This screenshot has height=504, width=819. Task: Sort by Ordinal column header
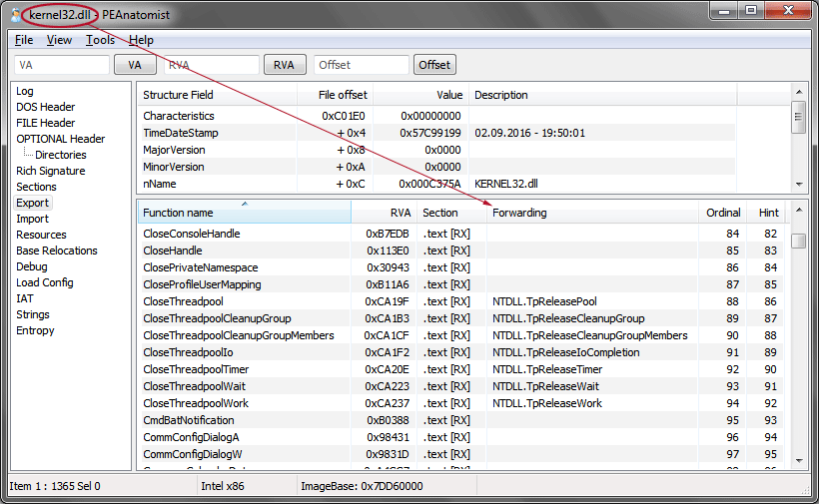723,213
